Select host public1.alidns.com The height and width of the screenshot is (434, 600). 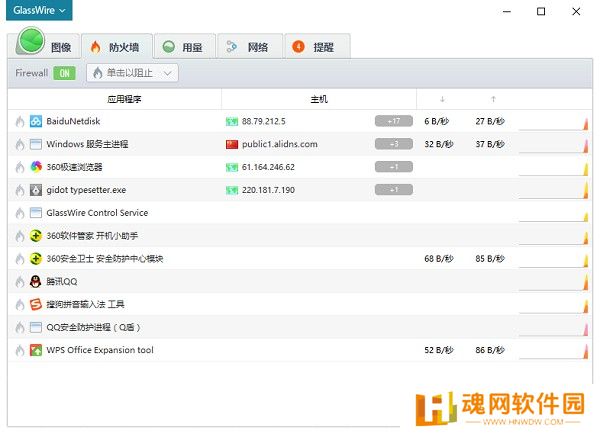[x=280, y=144]
